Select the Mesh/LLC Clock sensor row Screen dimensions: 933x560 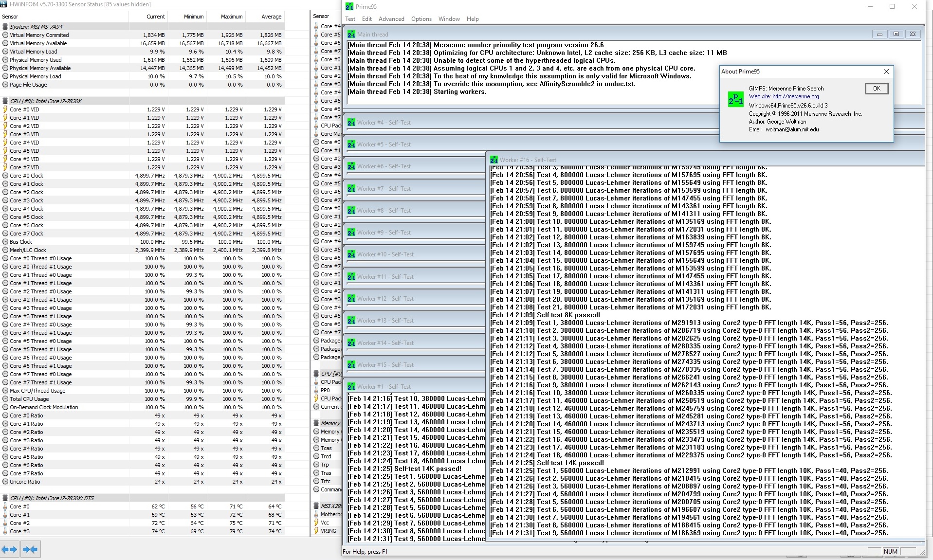143,250
